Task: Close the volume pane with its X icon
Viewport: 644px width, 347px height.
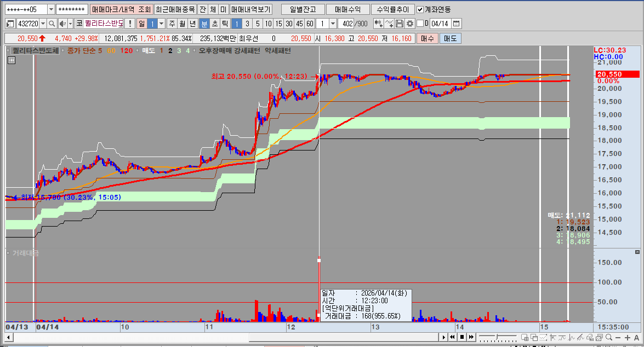Action: 637,252
